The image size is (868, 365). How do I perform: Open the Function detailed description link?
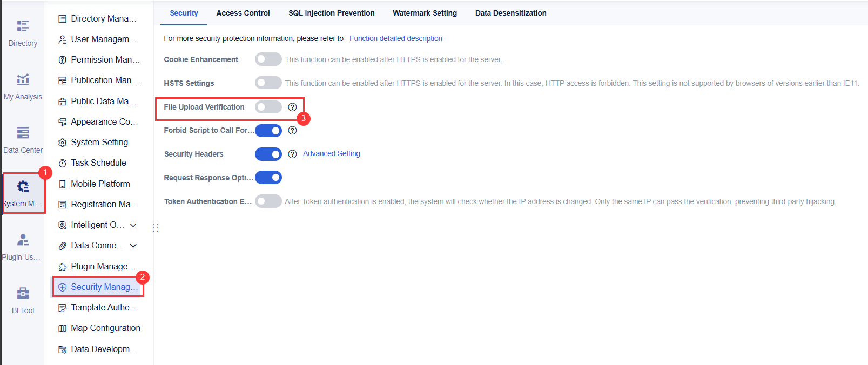point(395,38)
